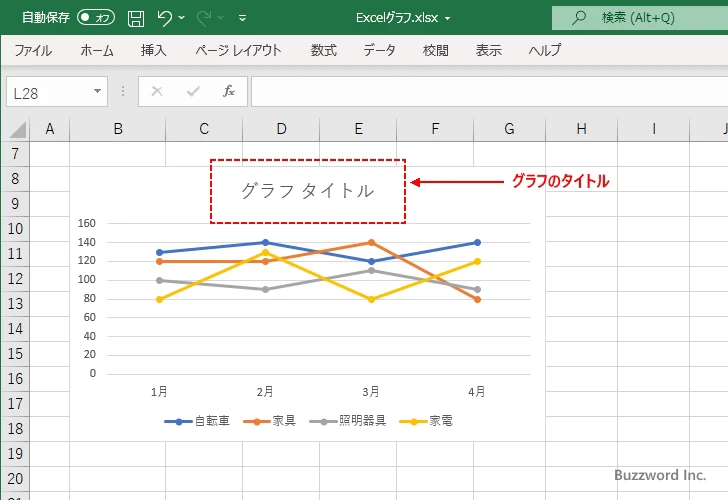Select row 20 header
728x500 pixels.
point(15,479)
